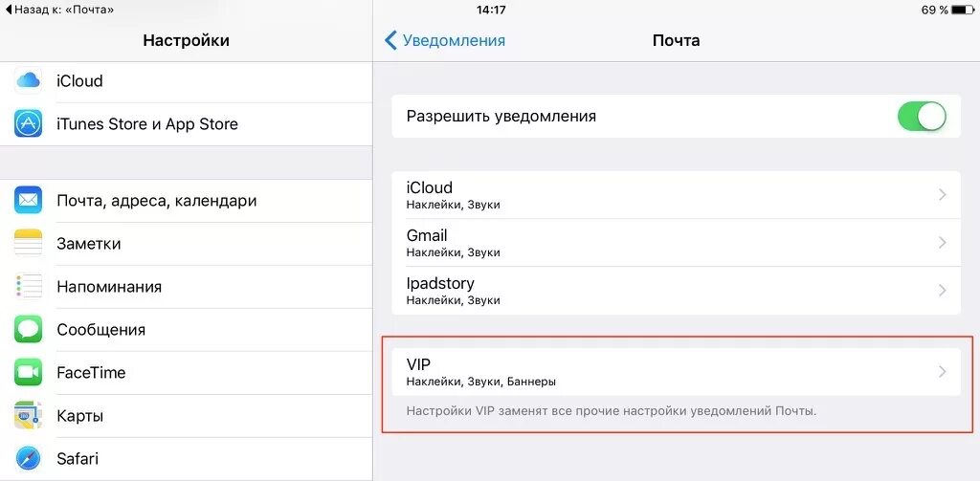Open the iCloud account notification row chevron
The height and width of the screenshot is (481, 980).
pos(943,195)
